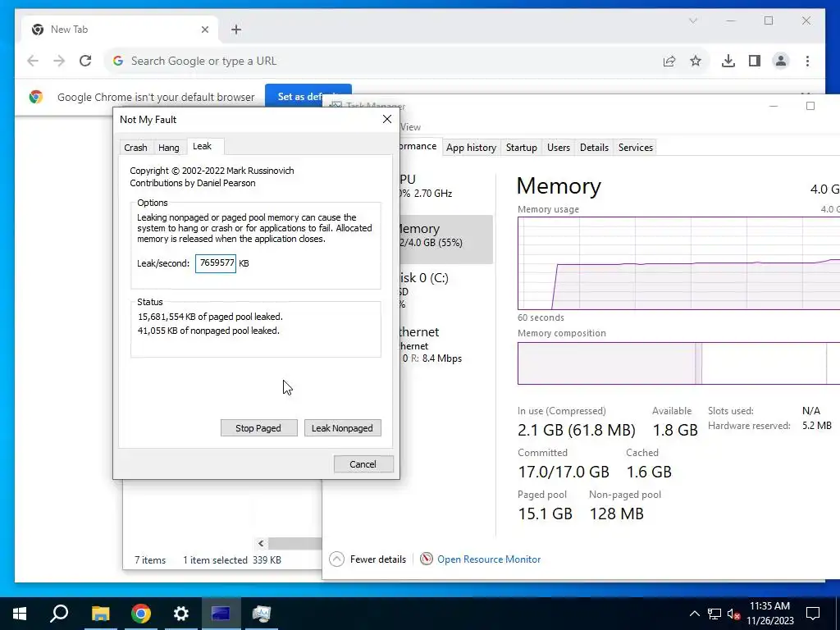Open Chrome profile avatar
840x630 pixels.
tap(781, 61)
